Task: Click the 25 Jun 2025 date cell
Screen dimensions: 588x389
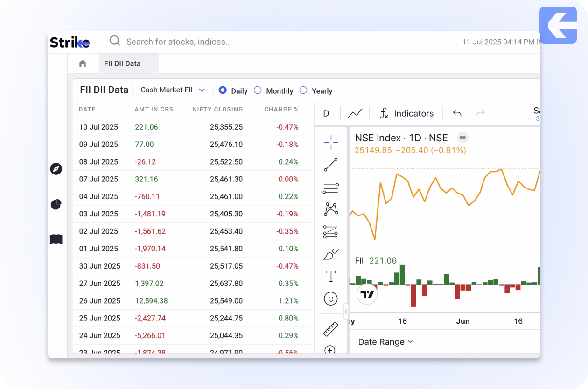Action: [99, 318]
